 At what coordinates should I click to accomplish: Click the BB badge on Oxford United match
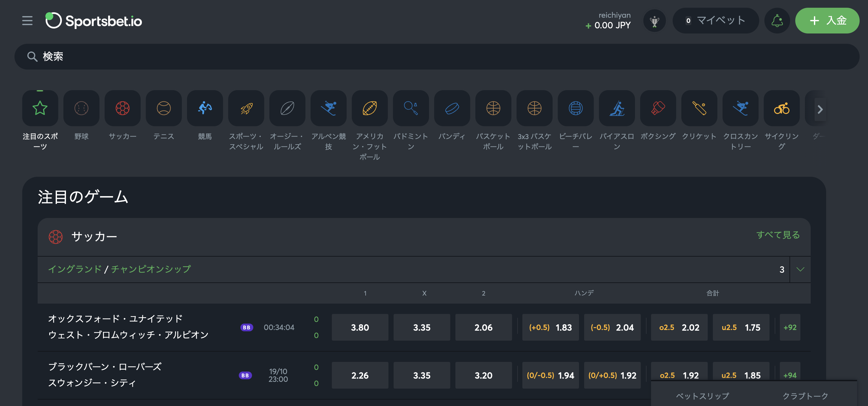247,327
